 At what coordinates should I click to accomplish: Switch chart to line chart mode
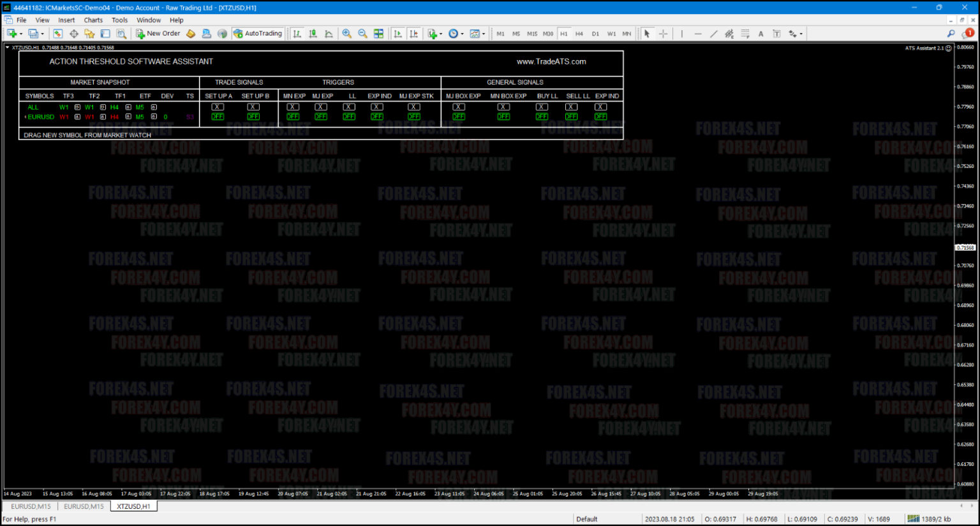click(329, 34)
